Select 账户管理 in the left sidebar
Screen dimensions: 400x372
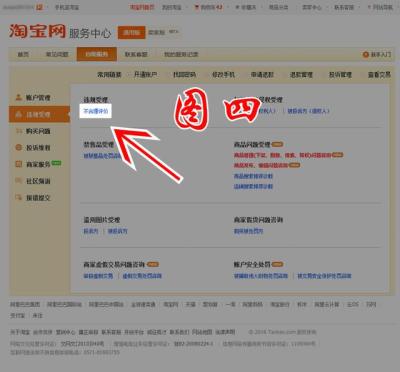pyautogui.click(x=38, y=98)
